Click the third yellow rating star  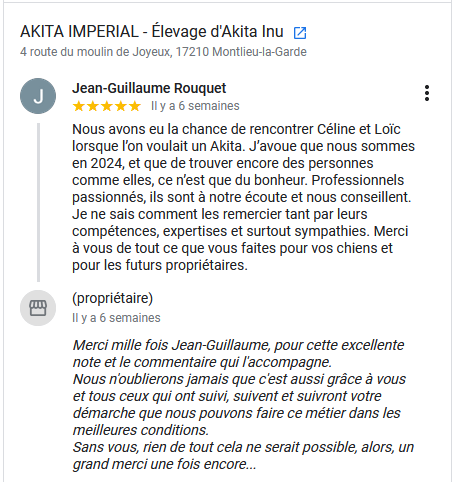107,106
